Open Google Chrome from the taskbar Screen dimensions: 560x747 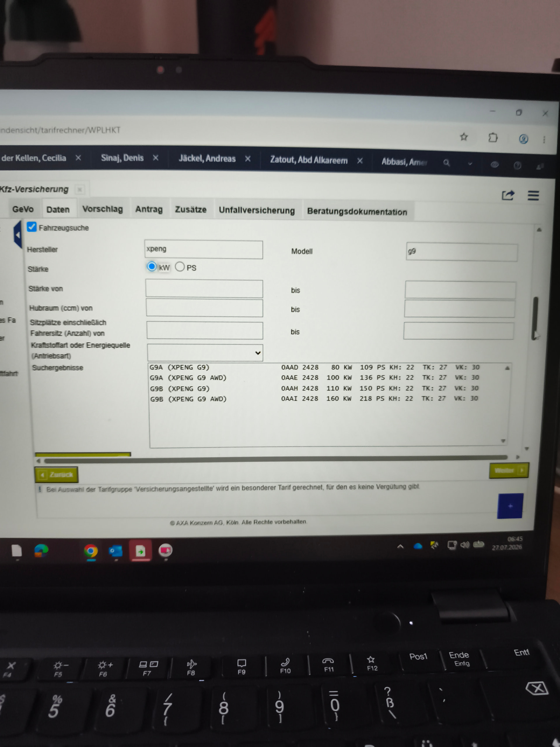coord(91,551)
